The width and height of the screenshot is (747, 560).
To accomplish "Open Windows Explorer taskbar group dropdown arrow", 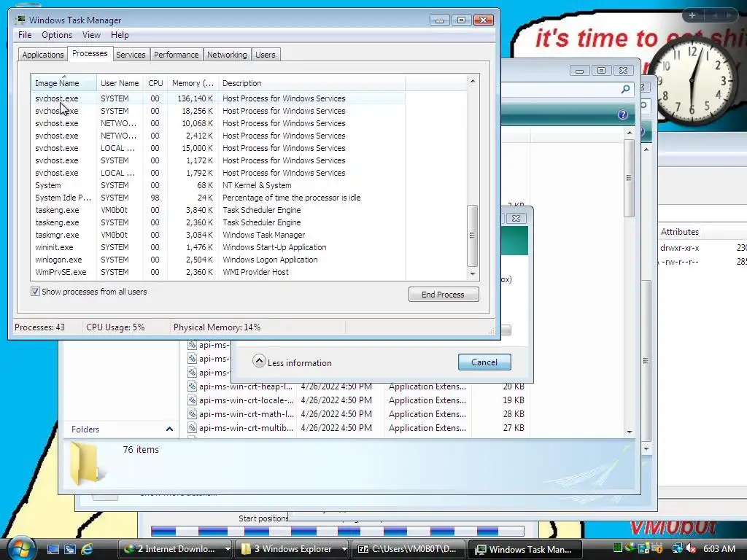I will 344,549.
